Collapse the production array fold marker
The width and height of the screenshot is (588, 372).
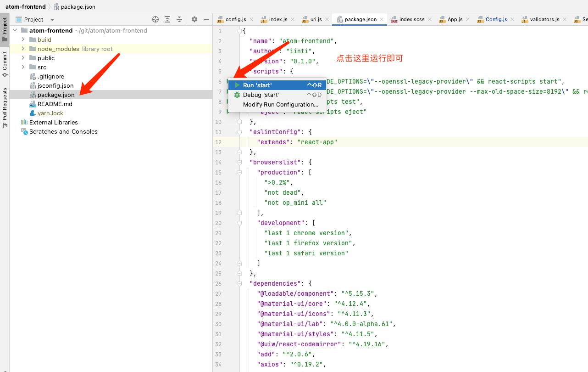click(x=239, y=172)
